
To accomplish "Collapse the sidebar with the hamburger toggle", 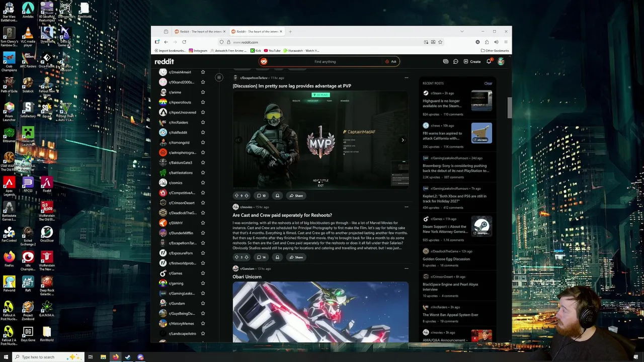I will (219, 77).
